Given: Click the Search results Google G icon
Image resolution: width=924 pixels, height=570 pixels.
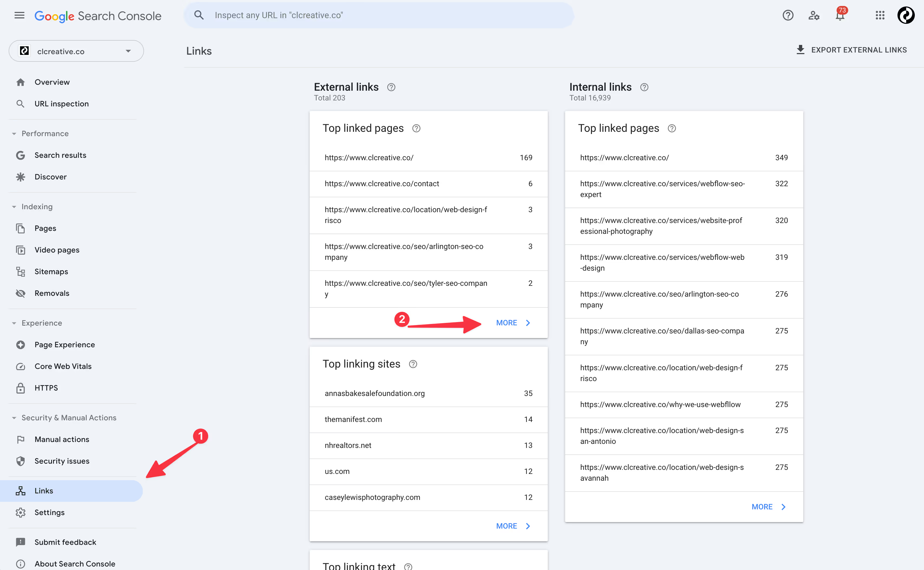Looking at the screenshot, I should pos(20,155).
